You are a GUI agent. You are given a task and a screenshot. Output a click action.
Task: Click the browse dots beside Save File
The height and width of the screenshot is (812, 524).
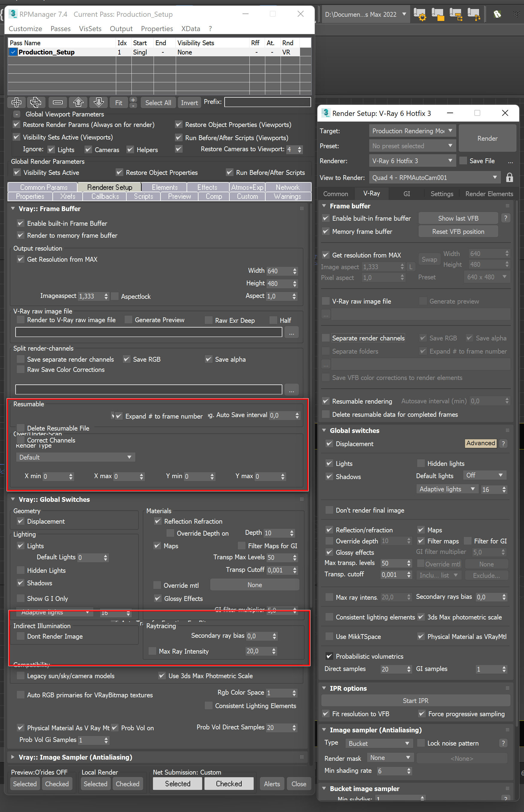pos(511,161)
